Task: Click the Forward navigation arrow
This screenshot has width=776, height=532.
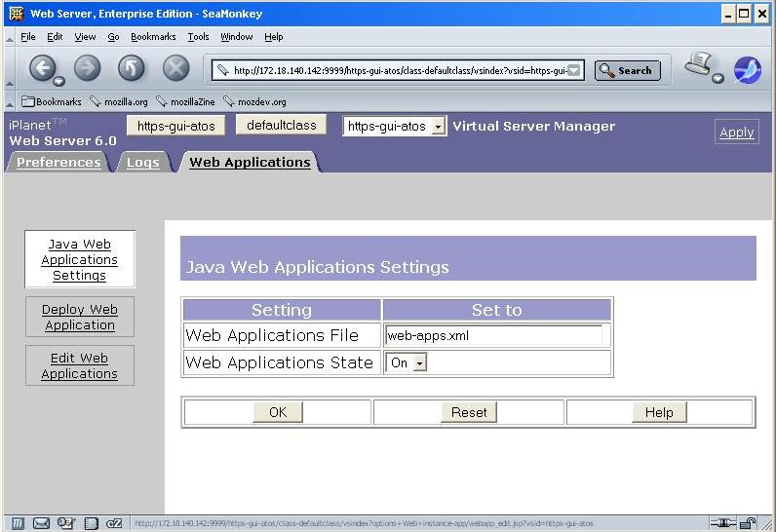Action: click(x=87, y=68)
